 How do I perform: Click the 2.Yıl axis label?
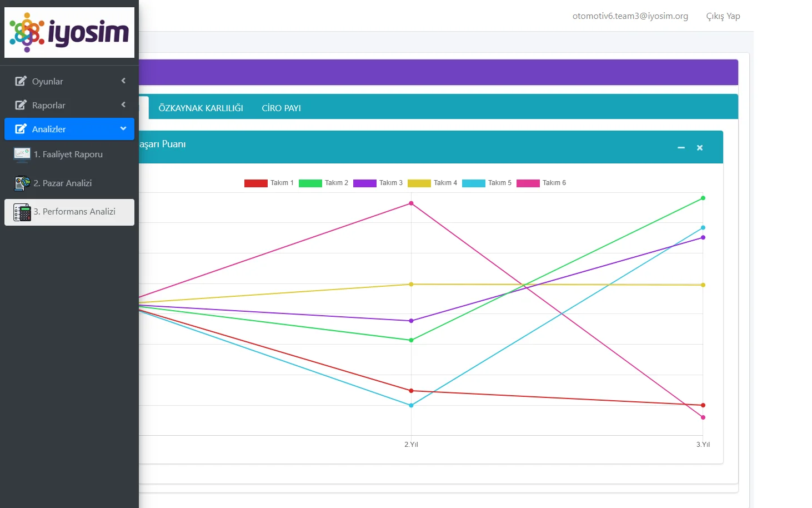[x=411, y=445]
